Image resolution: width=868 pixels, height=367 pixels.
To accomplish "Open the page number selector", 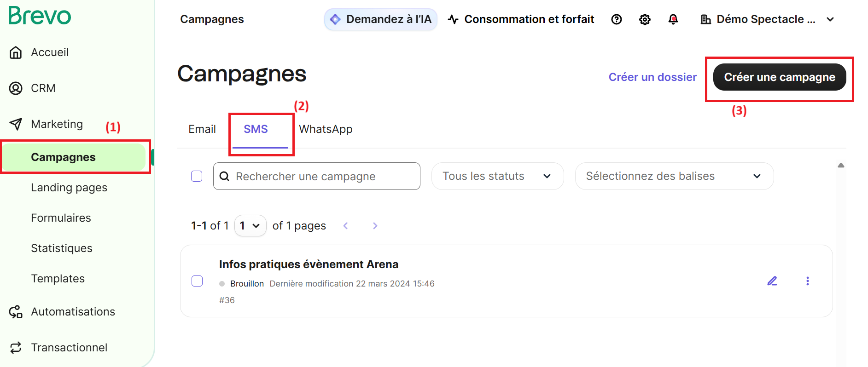I will (250, 226).
